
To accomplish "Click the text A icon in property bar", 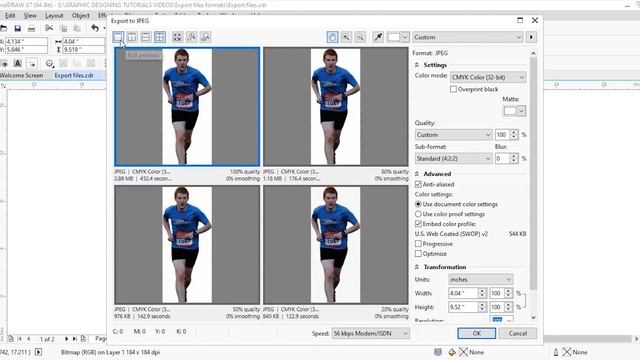I will tap(18, 63).
